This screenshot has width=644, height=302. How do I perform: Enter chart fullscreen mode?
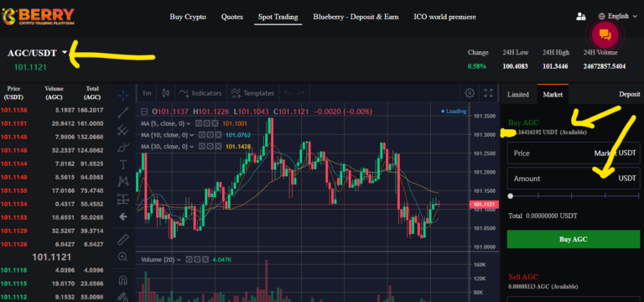pyautogui.click(x=488, y=93)
